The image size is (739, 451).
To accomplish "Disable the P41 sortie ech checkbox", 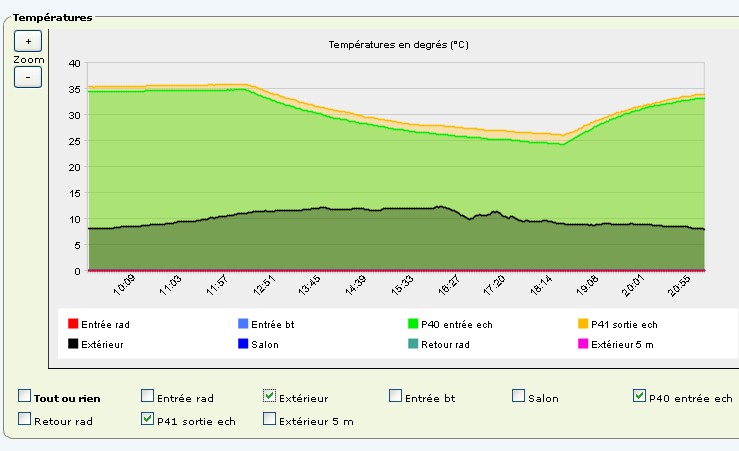I will [x=148, y=419].
